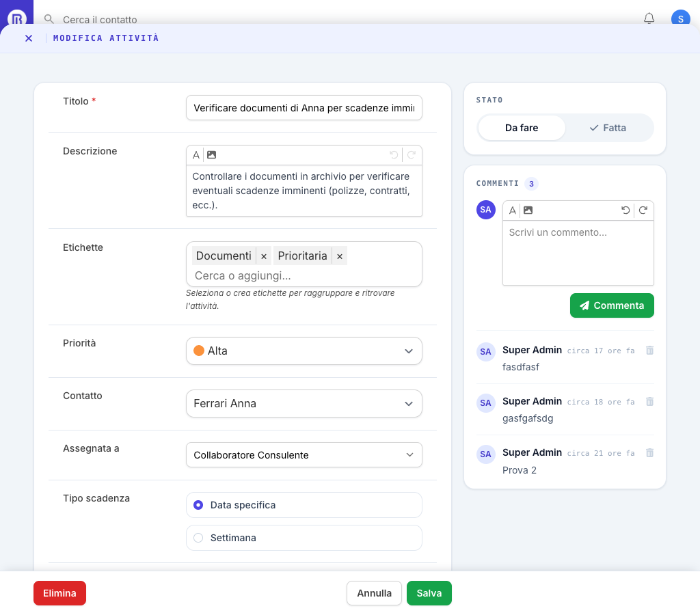Click the Elimina button
The height and width of the screenshot is (615, 700).
pyautogui.click(x=60, y=593)
